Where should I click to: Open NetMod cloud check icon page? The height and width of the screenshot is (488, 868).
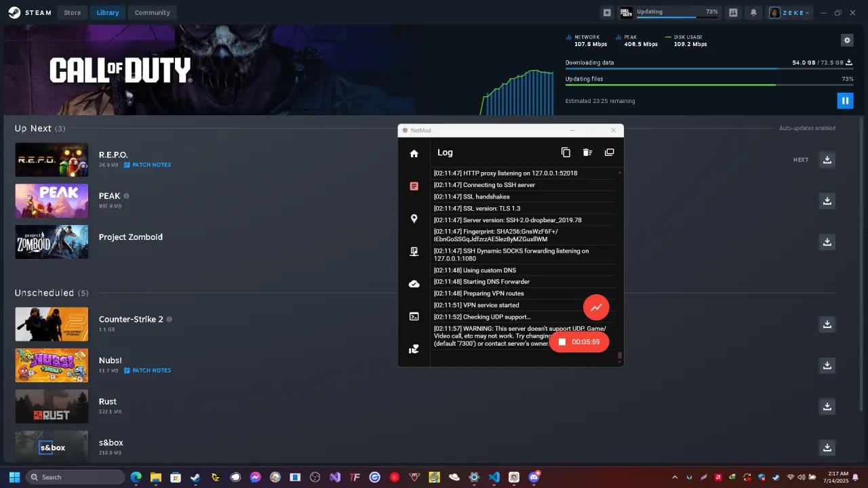tap(414, 284)
